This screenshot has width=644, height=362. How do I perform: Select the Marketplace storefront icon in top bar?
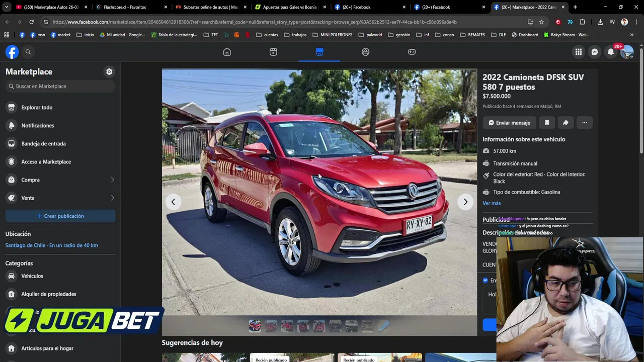click(319, 52)
